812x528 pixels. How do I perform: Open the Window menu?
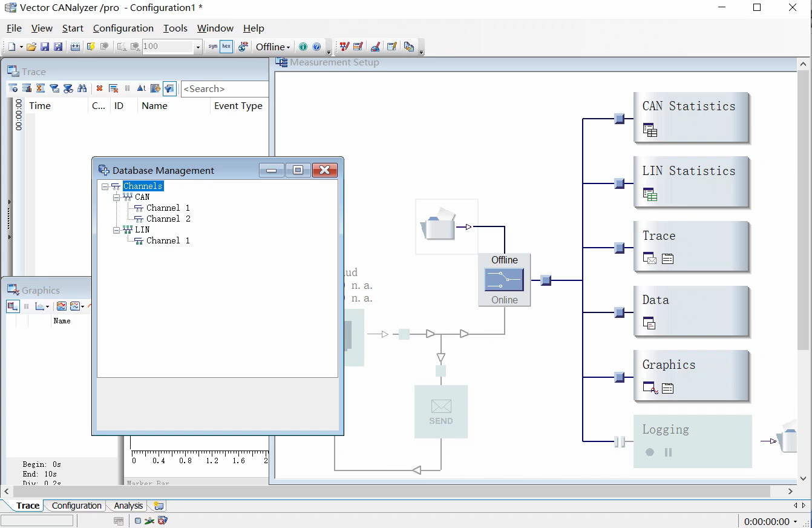(215, 28)
